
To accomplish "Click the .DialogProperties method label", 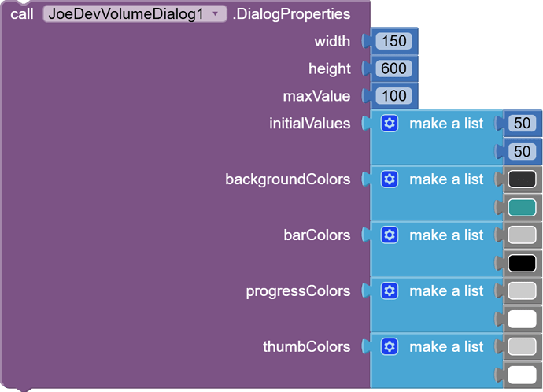I will 291,14.
